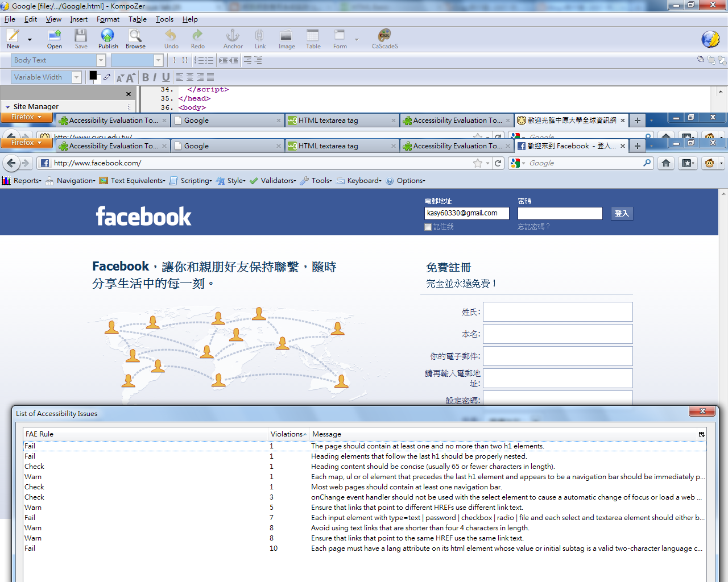Click the 姓氏 input field on Facebook signup
Image resolution: width=728 pixels, height=582 pixels.
coord(558,312)
